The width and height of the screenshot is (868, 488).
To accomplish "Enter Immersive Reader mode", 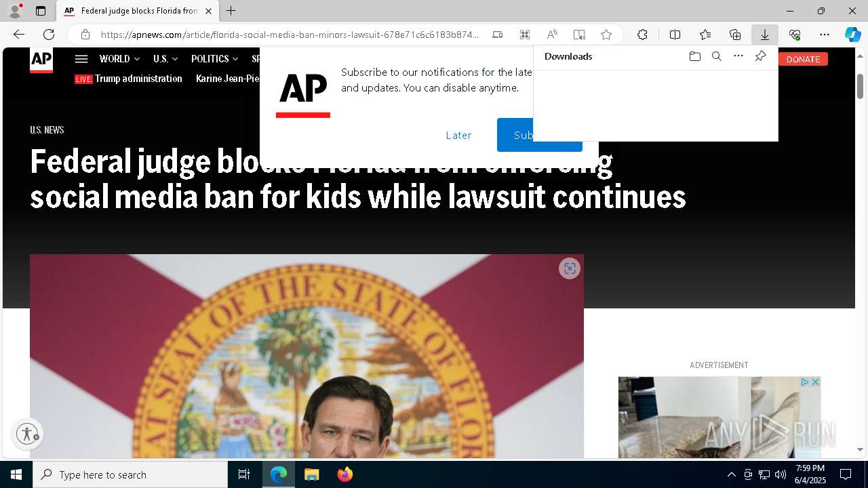I will click(x=579, y=35).
